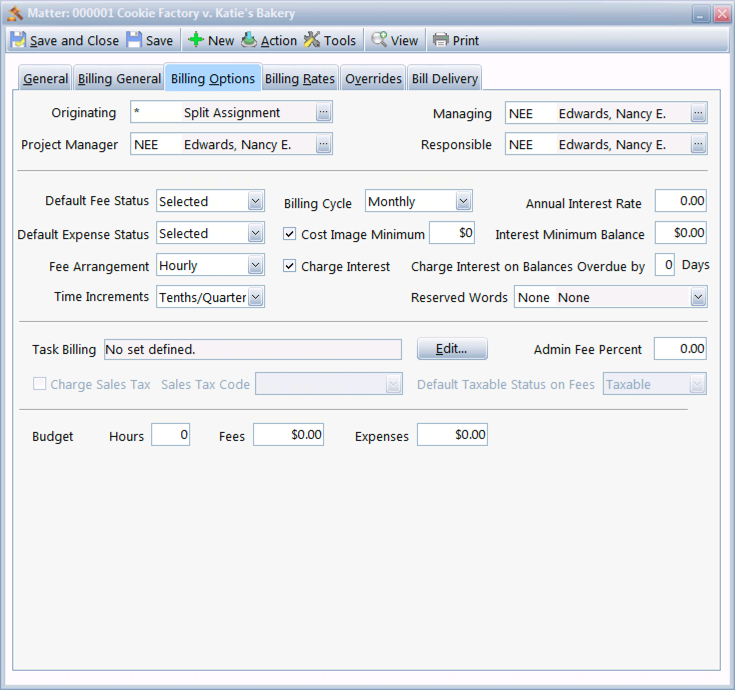Open the Action toolbar icon
Viewport: 735px width, 690px height.
(249, 41)
